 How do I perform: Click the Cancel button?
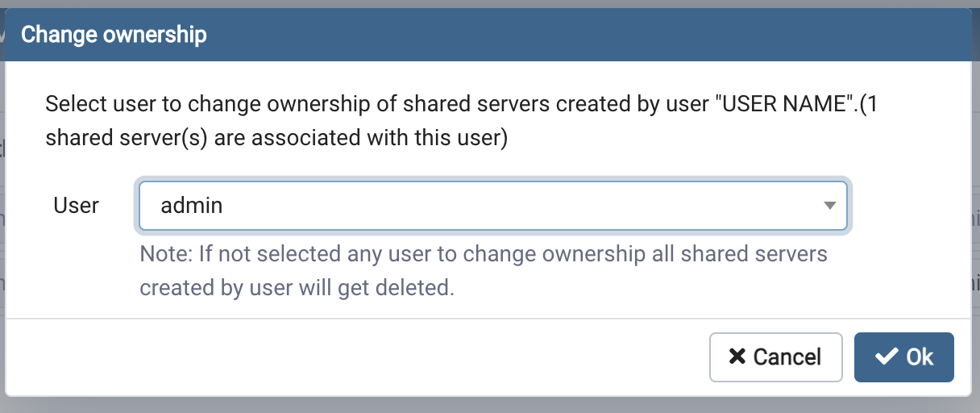775,357
